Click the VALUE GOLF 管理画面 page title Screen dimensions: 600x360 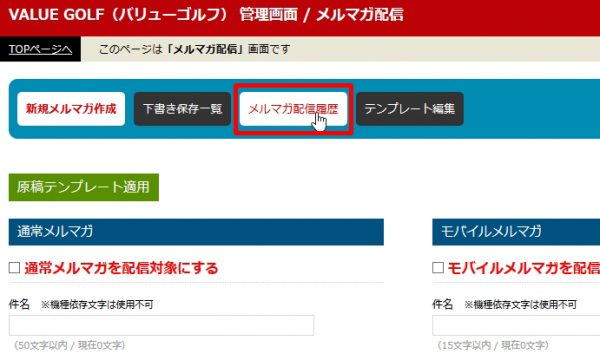point(206,15)
